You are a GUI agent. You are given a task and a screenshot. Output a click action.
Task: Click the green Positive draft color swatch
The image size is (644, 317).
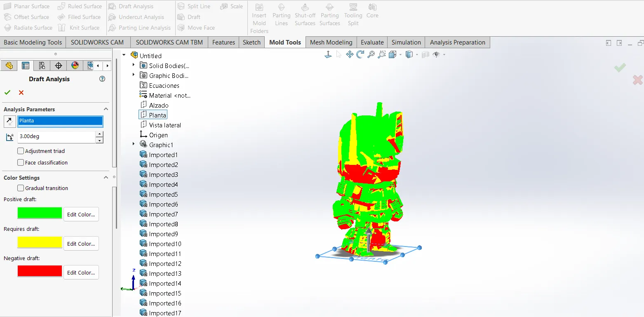[x=40, y=213]
